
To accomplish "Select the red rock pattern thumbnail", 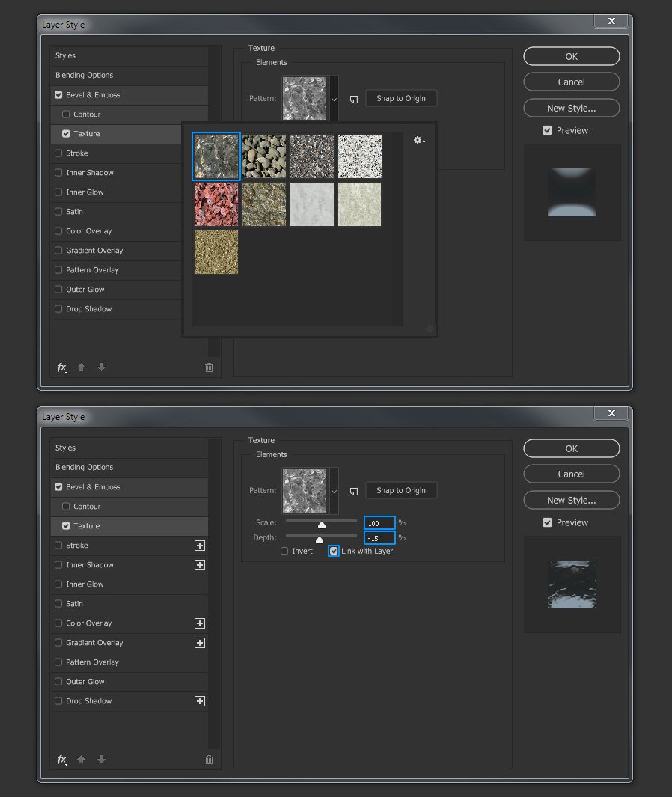I will [x=216, y=204].
